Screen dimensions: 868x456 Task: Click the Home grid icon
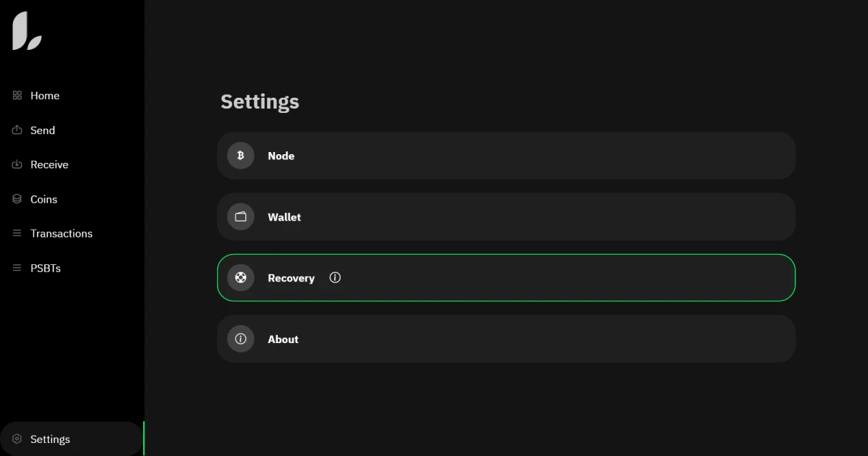pyautogui.click(x=17, y=96)
